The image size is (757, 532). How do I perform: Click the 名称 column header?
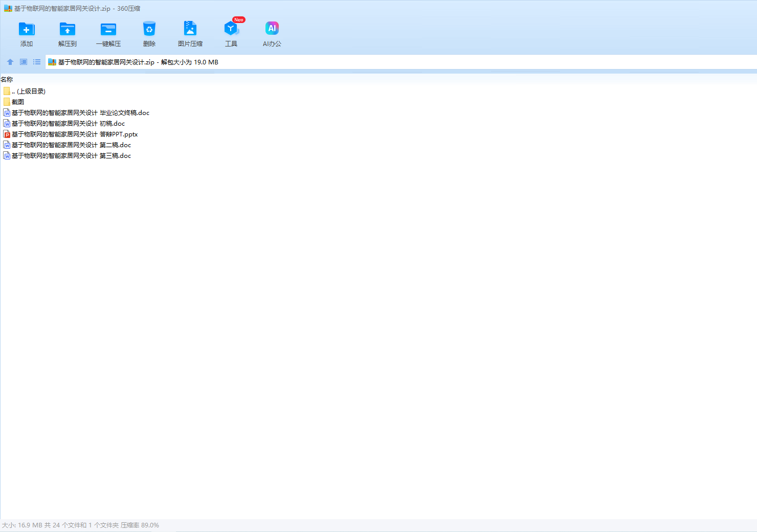[7, 79]
